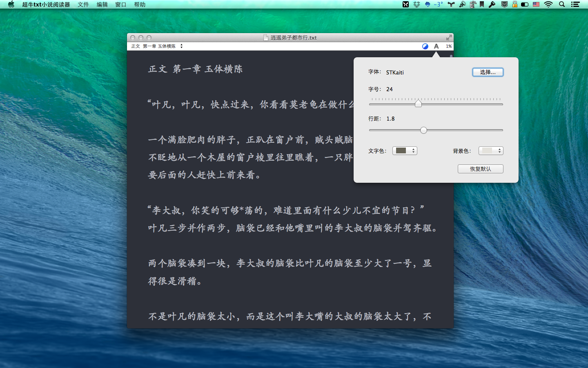Viewport: 588px width, 368px height.
Task: Click the -3° temperature in the menu bar
Action: point(438,4)
